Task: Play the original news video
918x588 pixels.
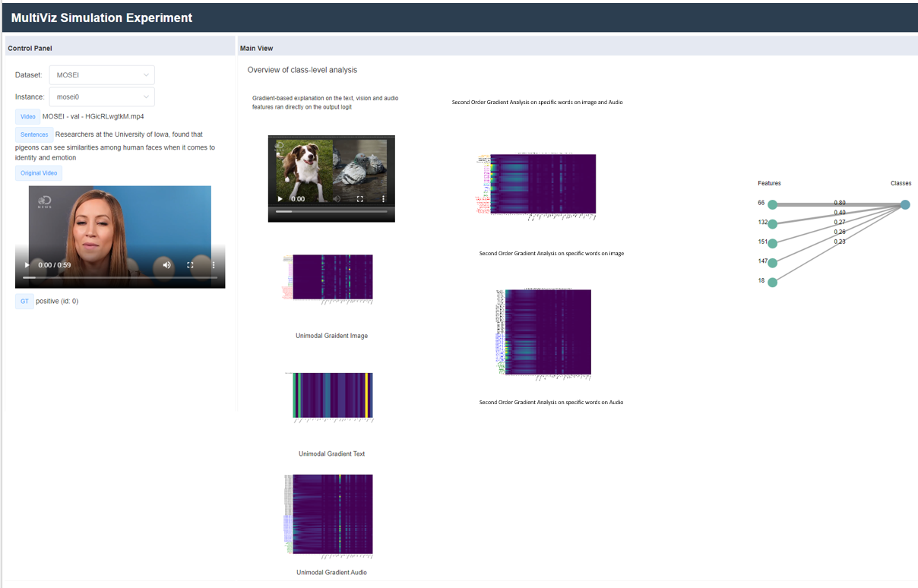Action: click(x=27, y=265)
